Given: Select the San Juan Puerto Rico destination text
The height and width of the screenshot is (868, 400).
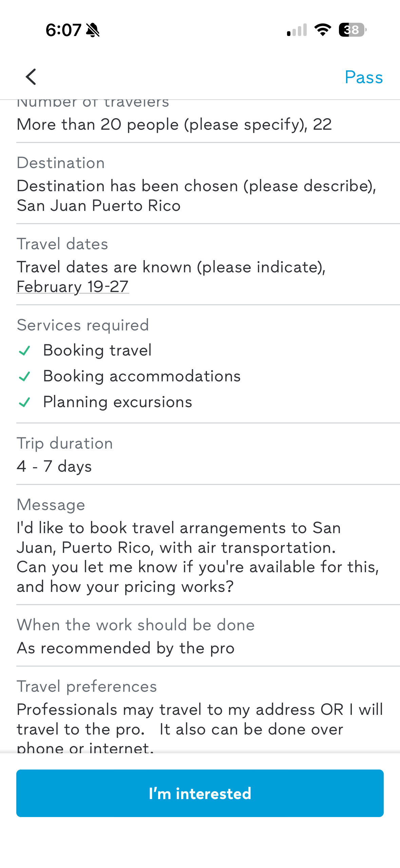Looking at the screenshot, I should coord(99,206).
